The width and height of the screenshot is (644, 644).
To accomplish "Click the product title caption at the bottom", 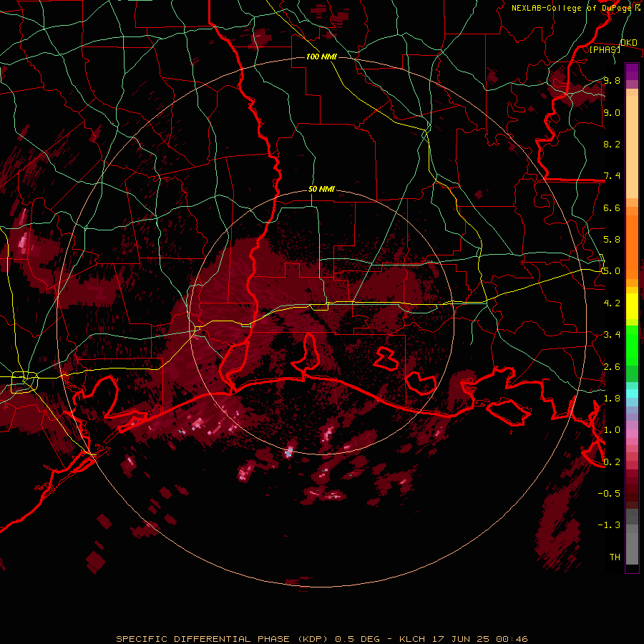I will coord(322,639).
